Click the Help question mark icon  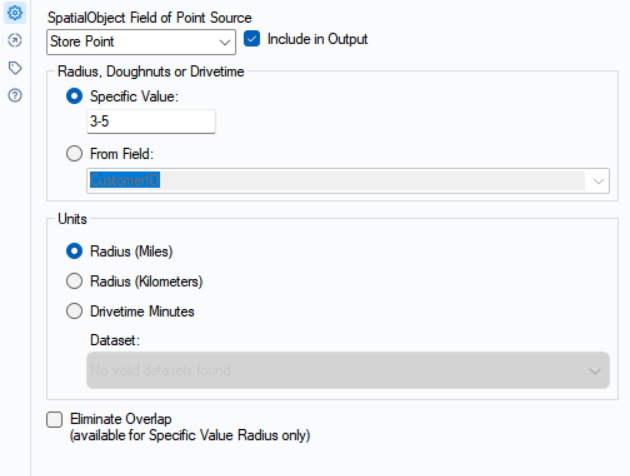point(14,95)
